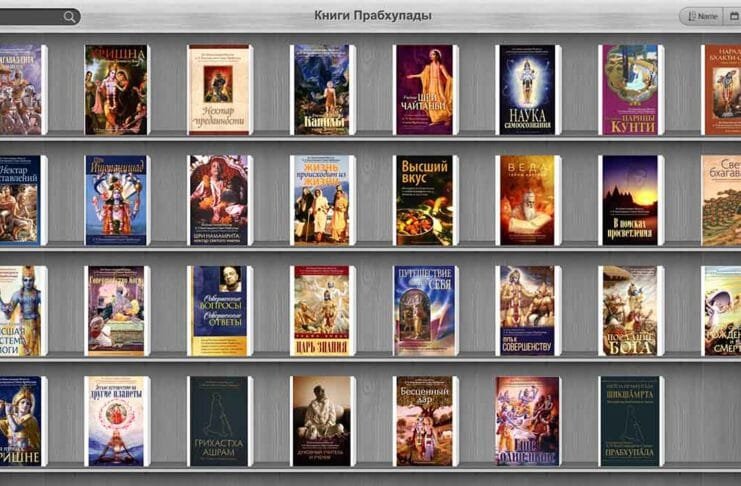Click the magnifier icon in search bar
Viewport: 741px width, 486px height.
[x=69, y=17]
